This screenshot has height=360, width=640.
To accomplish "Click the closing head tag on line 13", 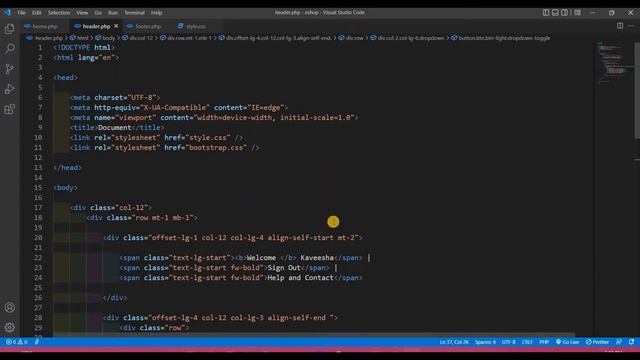I will point(67,168).
